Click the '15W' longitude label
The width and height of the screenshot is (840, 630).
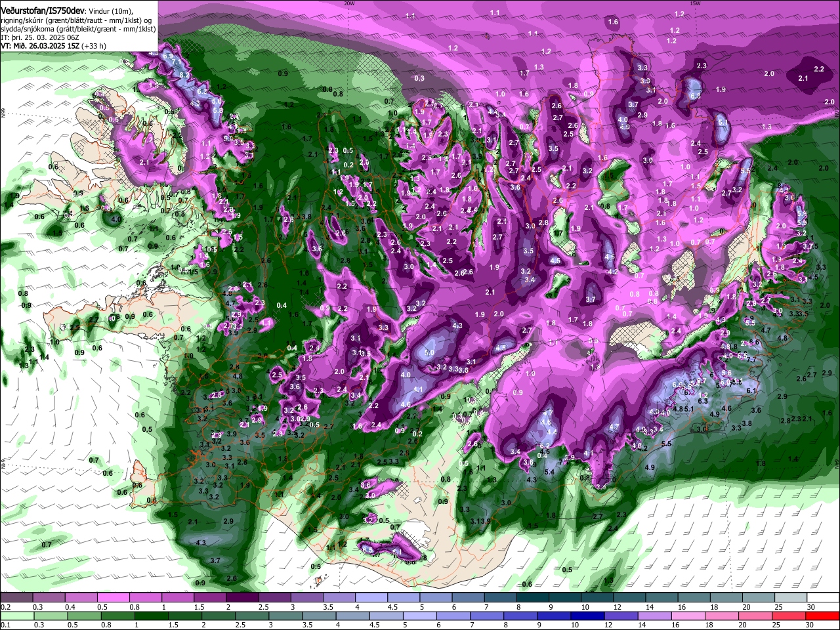click(x=695, y=3)
